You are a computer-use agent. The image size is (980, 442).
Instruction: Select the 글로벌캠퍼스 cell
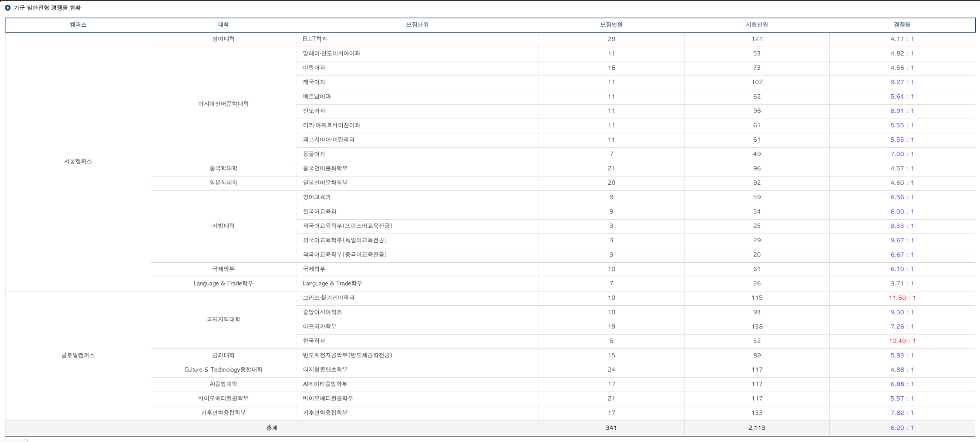pos(78,355)
